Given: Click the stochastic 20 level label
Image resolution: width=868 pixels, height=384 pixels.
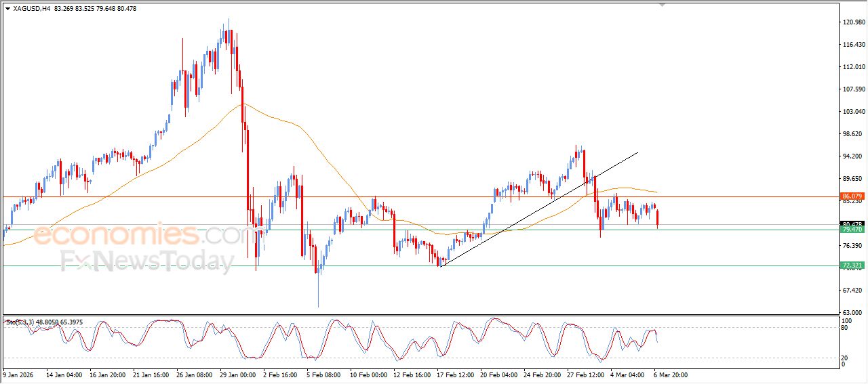Looking at the screenshot, I should [x=845, y=358].
